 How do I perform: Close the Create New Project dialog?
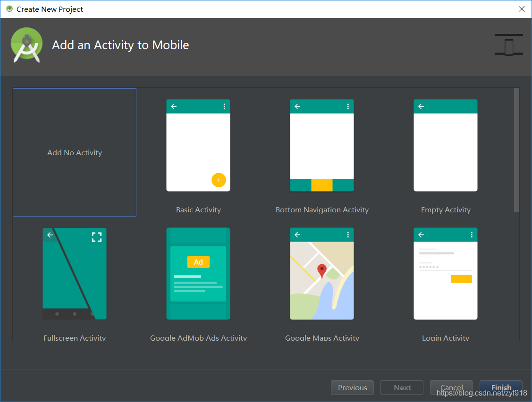pos(522,9)
